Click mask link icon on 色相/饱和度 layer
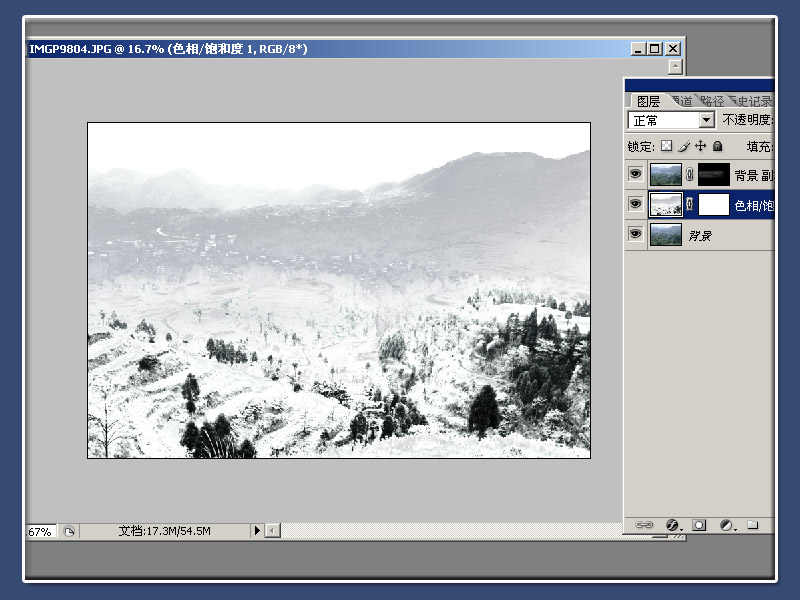Image resolution: width=800 pixels, height=600 pixels. (690, 205)
